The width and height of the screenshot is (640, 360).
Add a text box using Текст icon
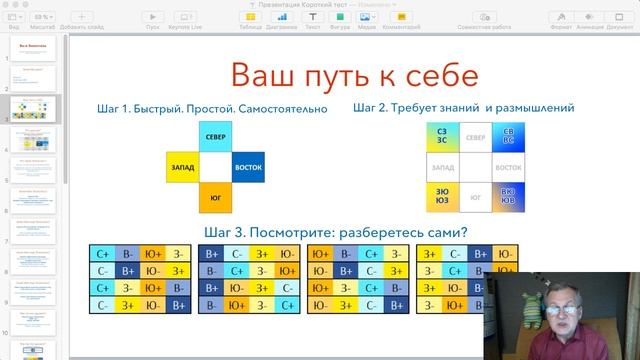pos(313,17)
